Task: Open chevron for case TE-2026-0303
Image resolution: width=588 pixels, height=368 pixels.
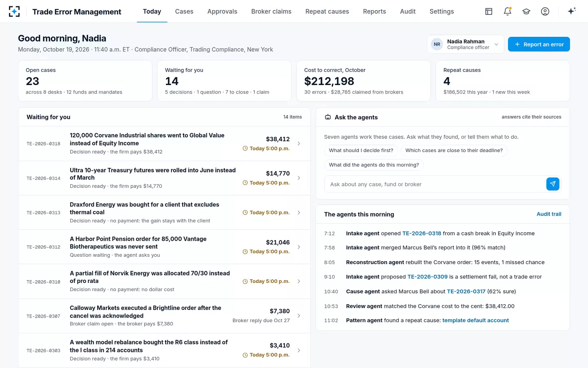Action: 299,350
